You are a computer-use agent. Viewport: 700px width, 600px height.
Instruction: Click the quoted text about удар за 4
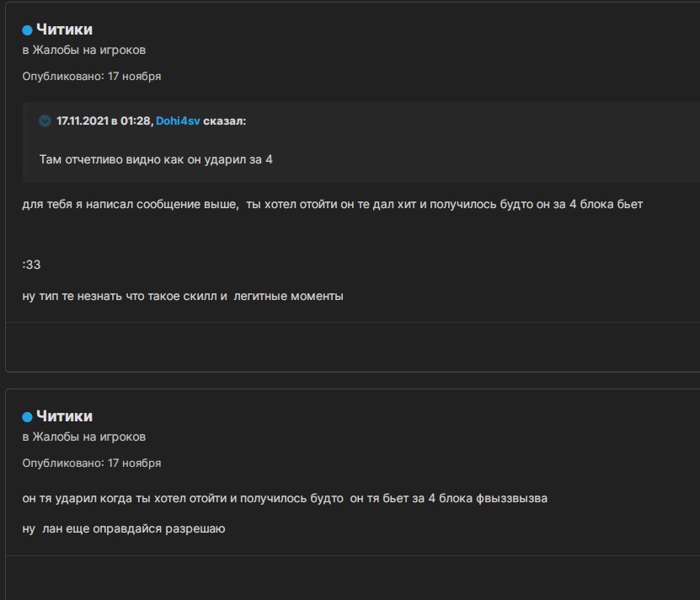coord(156,159)
